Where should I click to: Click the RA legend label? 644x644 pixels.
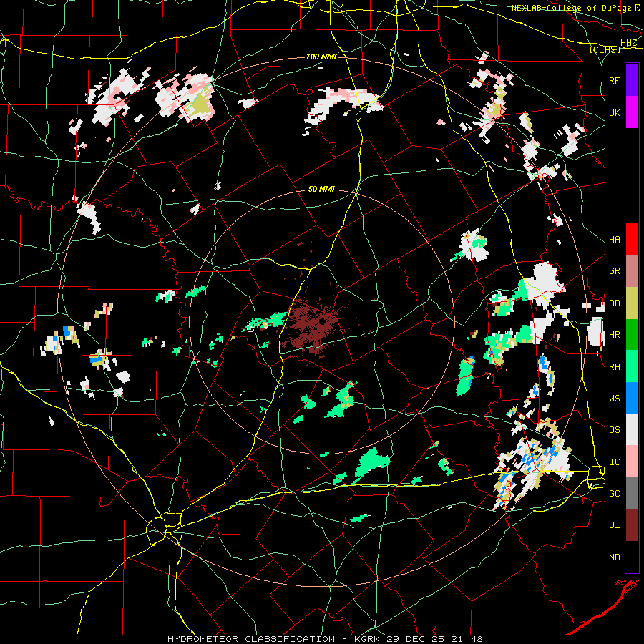pos(614,367)
